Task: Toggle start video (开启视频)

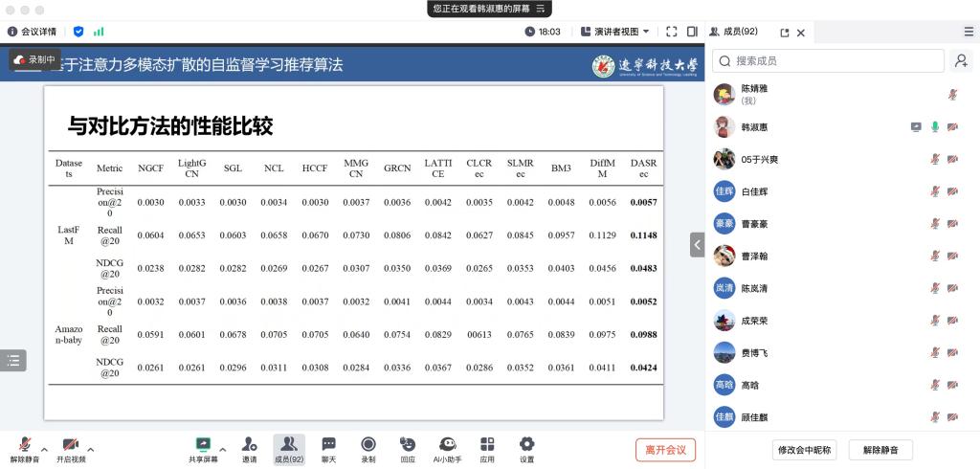Action: tap(70, 449)
